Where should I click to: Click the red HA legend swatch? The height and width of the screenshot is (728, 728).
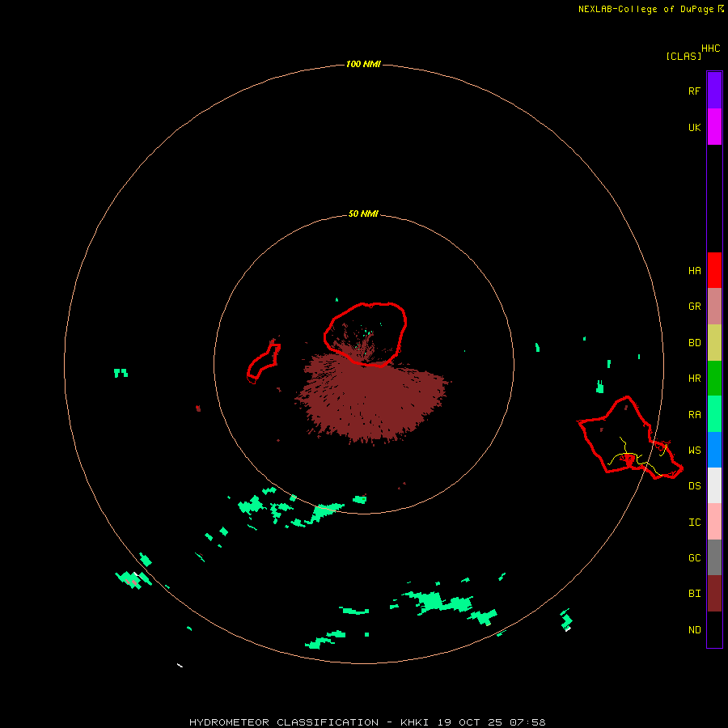coord(714,270)
